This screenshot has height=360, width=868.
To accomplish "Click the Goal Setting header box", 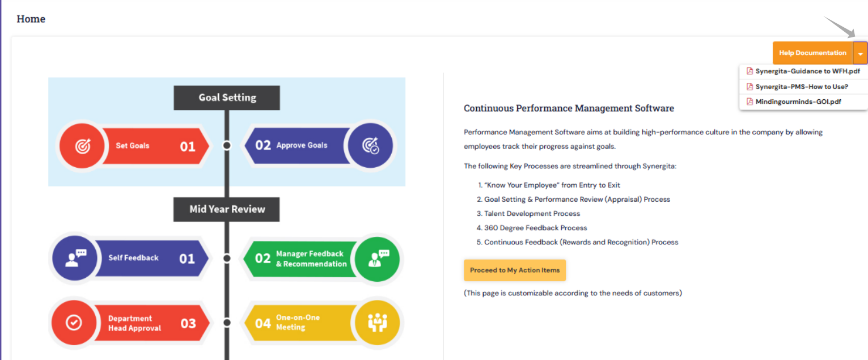I will click(227, 98).
